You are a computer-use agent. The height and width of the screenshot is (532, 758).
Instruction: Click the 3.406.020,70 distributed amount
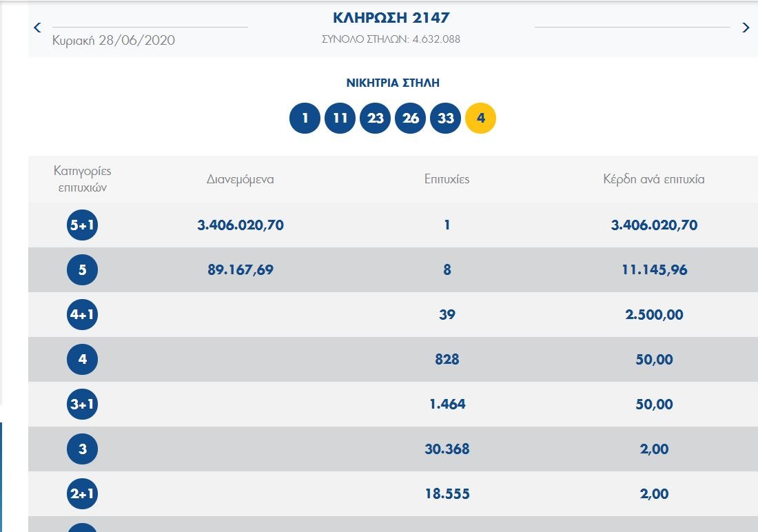(240, 225)
